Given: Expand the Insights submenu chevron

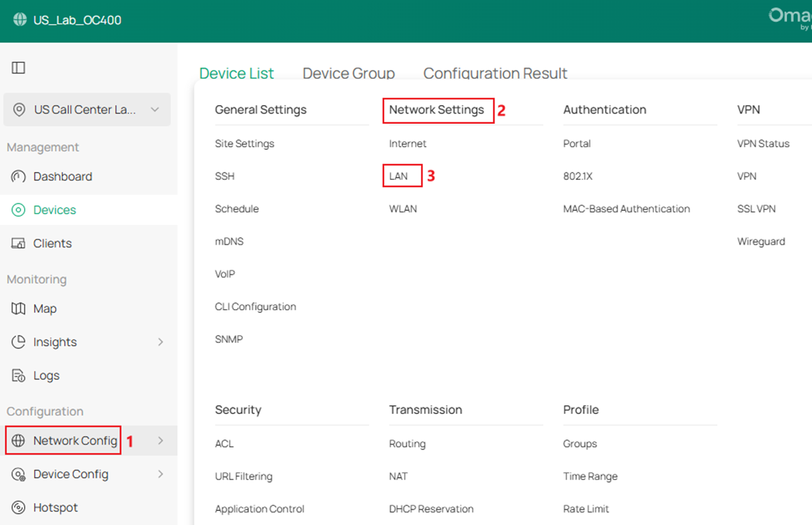Looking at the screenshot, I should pyautogui.click(x=161, y=342).
